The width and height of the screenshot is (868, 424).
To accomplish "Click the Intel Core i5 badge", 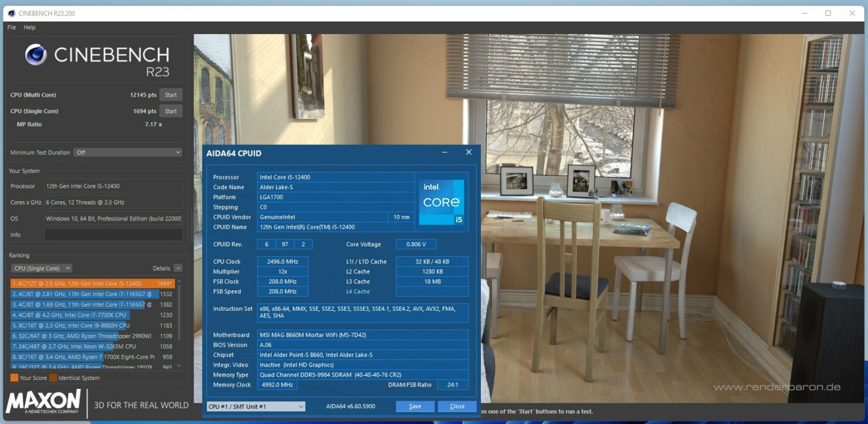I will 441,201.
